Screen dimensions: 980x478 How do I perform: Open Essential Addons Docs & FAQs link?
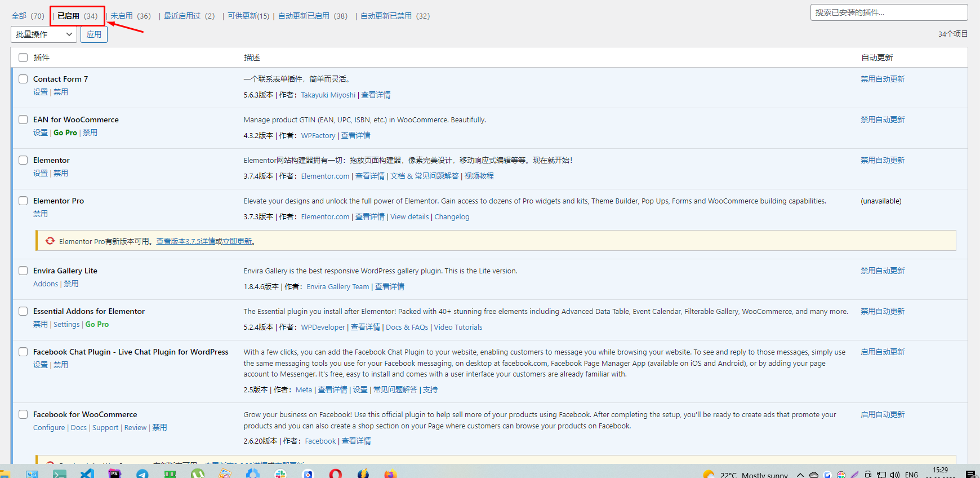coord(407,327)
